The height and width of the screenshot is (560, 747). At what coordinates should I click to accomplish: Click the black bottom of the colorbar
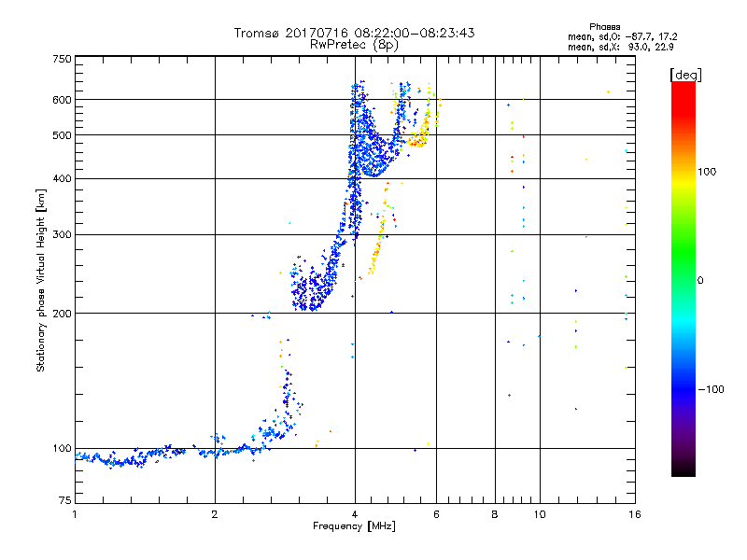point(684,469)
